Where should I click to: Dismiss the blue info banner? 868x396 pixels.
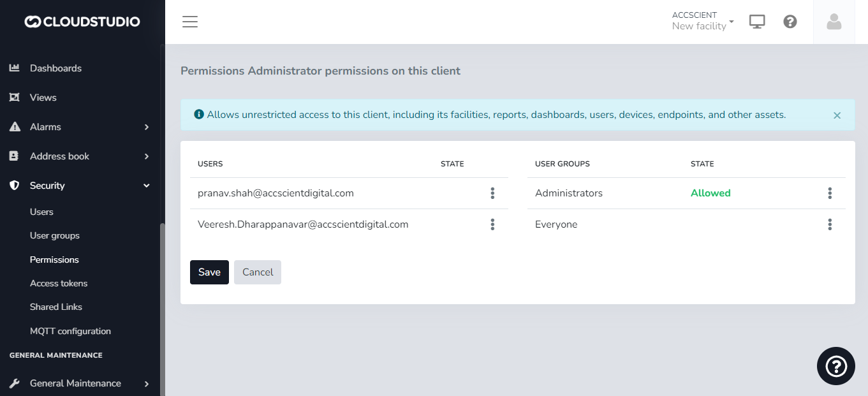tap(837, 115)
